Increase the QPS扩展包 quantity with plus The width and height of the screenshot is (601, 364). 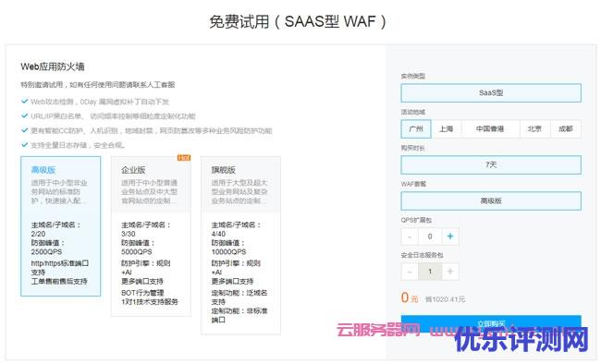450,237
